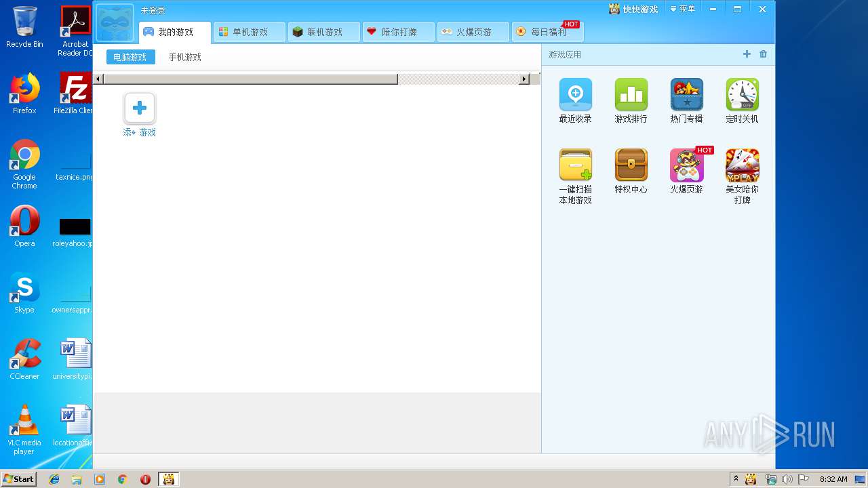This screenshot has height=488, width=868.
Task: Click the 游戏应用 panel header
Action: [565, 54]
